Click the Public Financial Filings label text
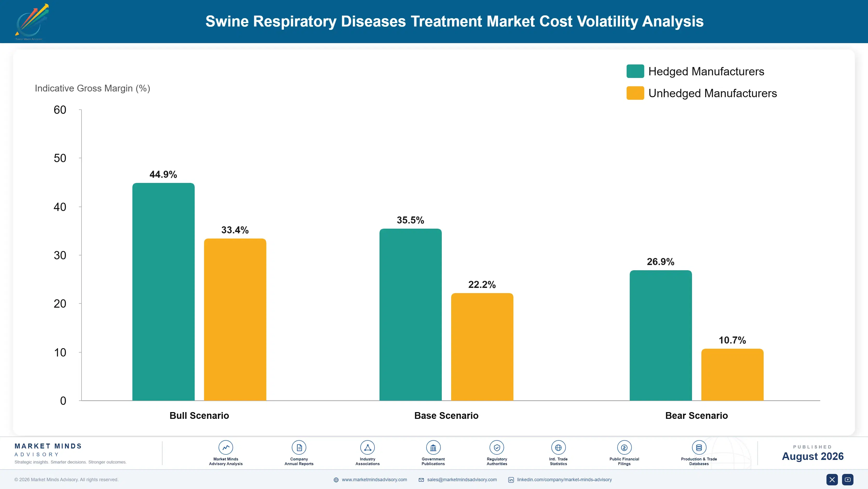This screenshot has height=489, width=868. 624,461
